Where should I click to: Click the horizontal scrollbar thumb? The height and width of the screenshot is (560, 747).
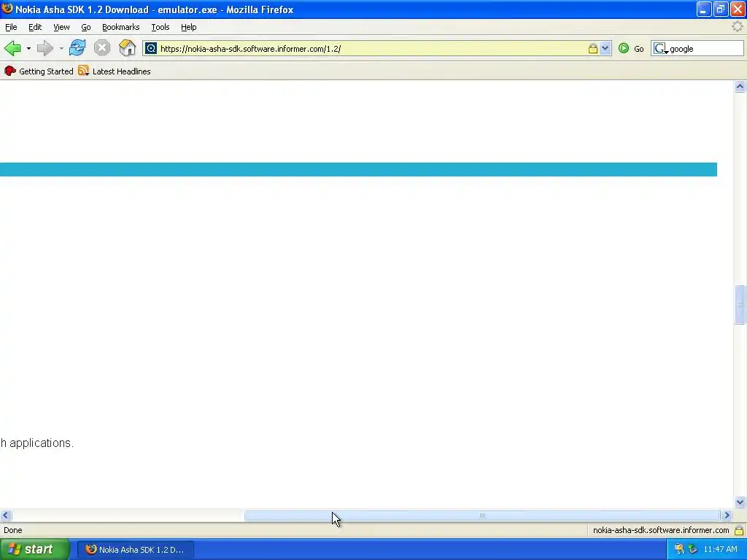pyautogui.click(x=481, y=516)
